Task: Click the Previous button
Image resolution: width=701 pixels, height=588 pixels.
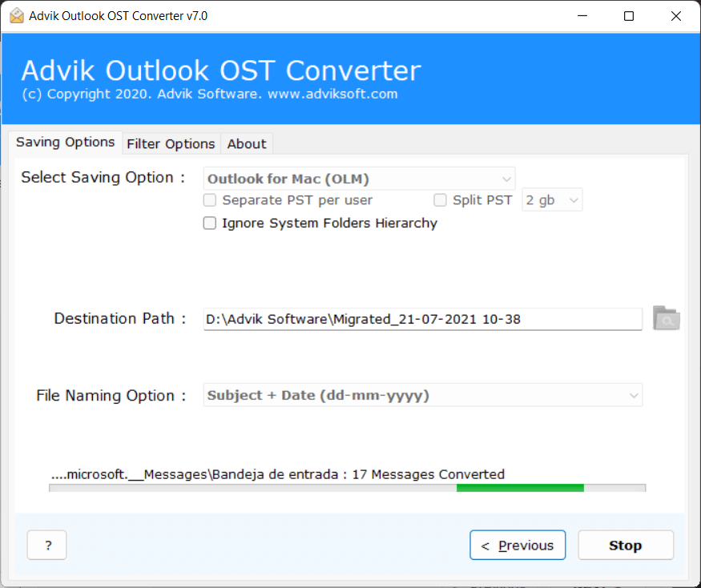Action: coord(518,545)
